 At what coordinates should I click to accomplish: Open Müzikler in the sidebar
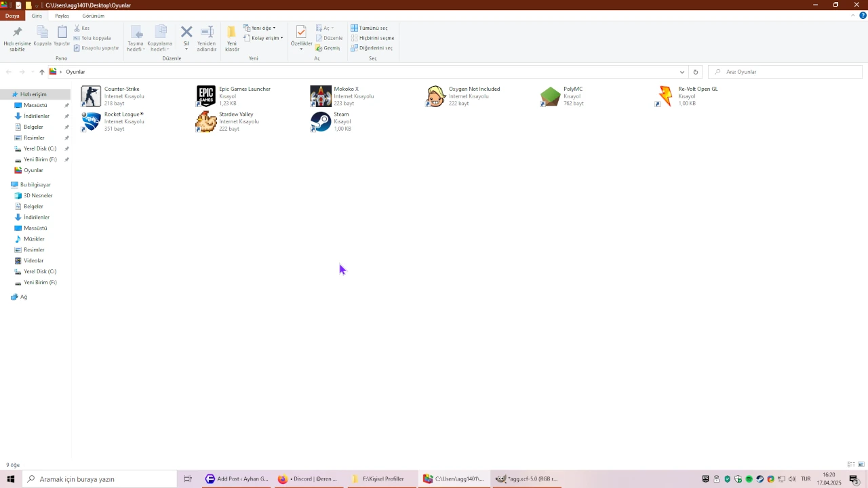(35, 239)
